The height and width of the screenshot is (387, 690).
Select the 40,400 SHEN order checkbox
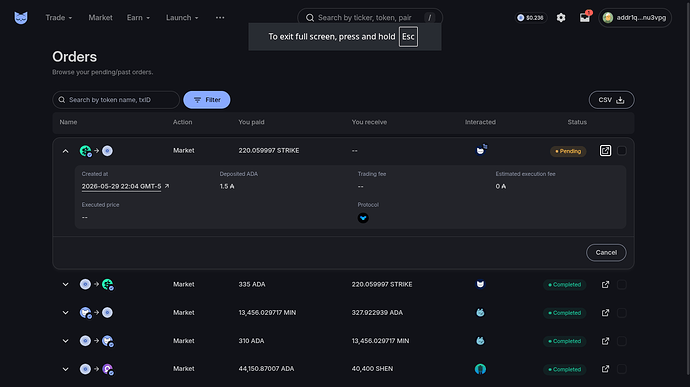[622, 369]
